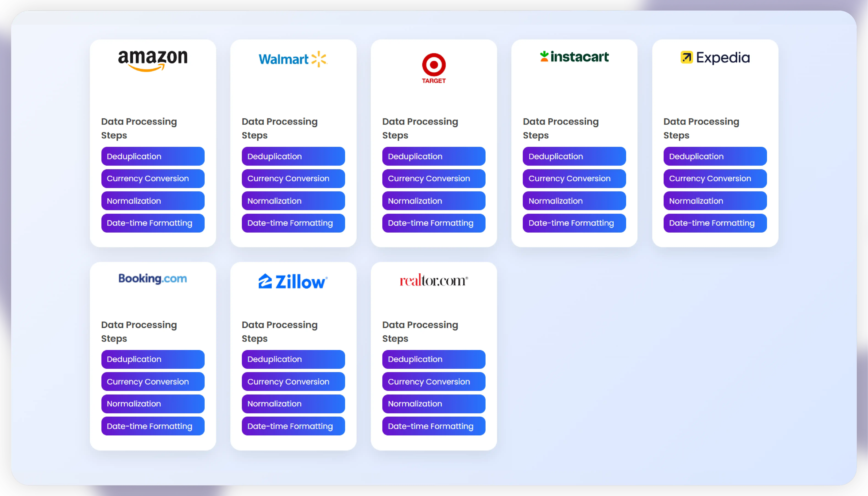Viewport: 868px width, 496px height.
Task: Select Normalization under Amazon
Action: point(153,201)
